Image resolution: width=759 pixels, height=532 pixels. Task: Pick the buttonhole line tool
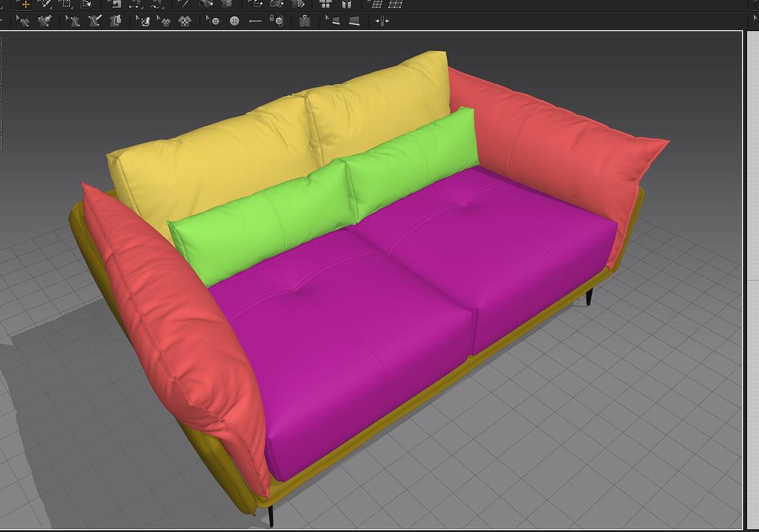(255, 21)
